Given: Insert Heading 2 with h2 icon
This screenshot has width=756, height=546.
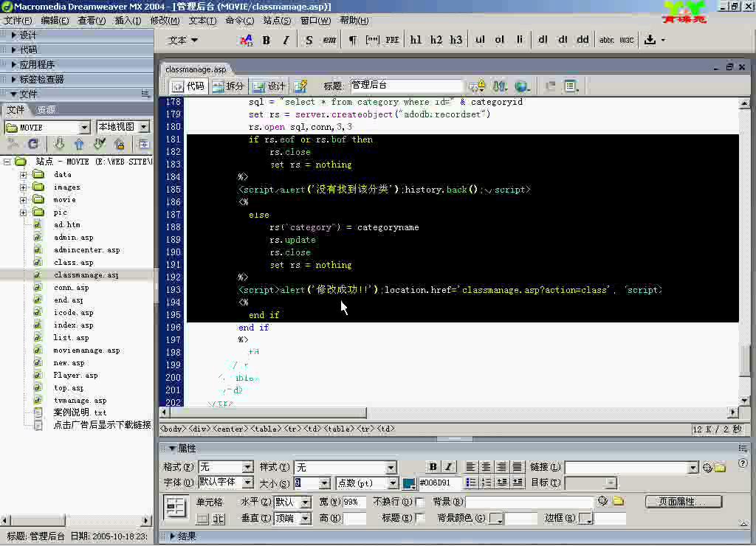Looking at the screenshot, I should (x=436, y=41).
